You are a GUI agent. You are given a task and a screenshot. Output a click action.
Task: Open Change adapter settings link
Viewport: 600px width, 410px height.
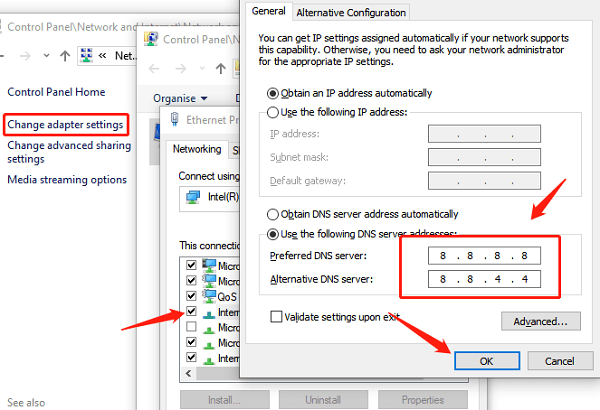pyautogui.click(x=66, y=125)
